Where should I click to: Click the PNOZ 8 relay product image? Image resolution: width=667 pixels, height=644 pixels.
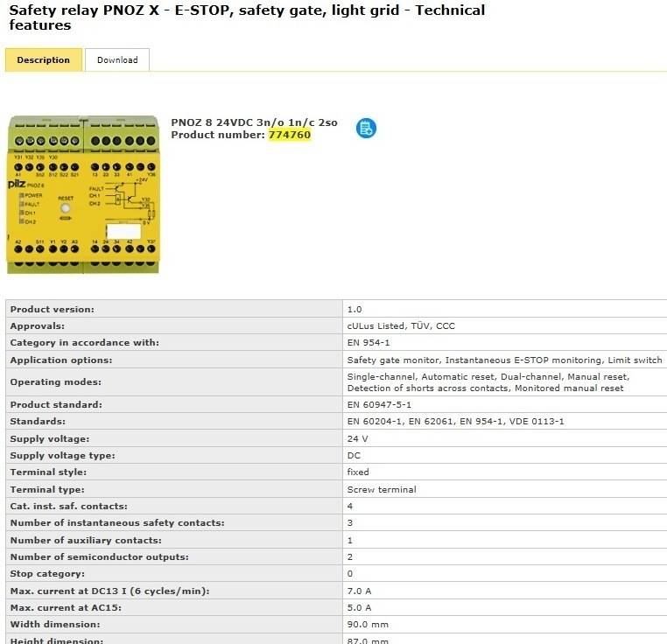coord(83,194)
